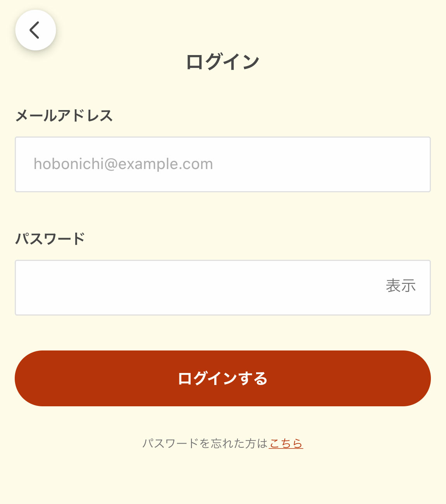Go back using the round chevron button

click(35, 30)
